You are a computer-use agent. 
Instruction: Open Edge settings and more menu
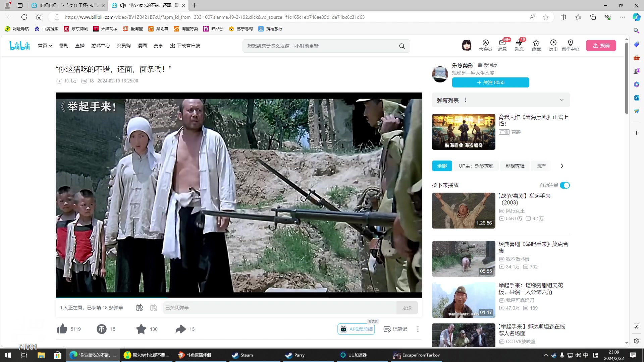pos(622,17)
